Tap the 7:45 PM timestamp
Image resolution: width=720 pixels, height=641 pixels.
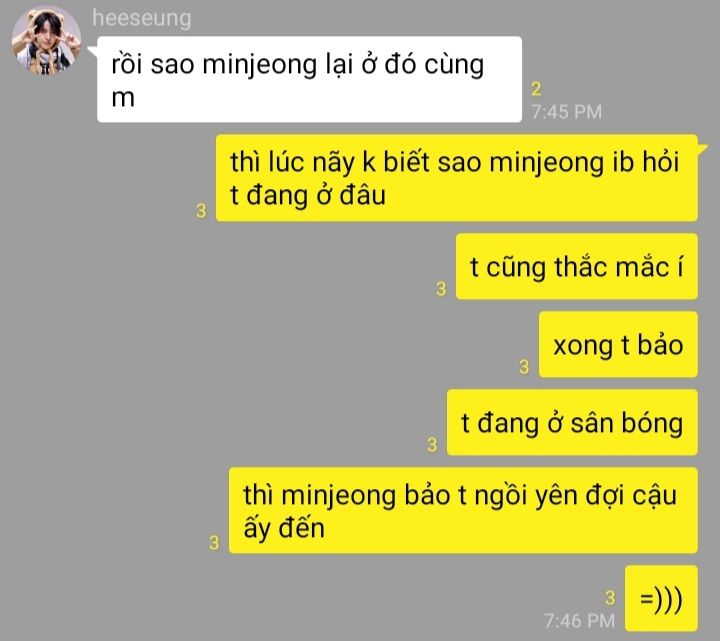pos(567,112)
